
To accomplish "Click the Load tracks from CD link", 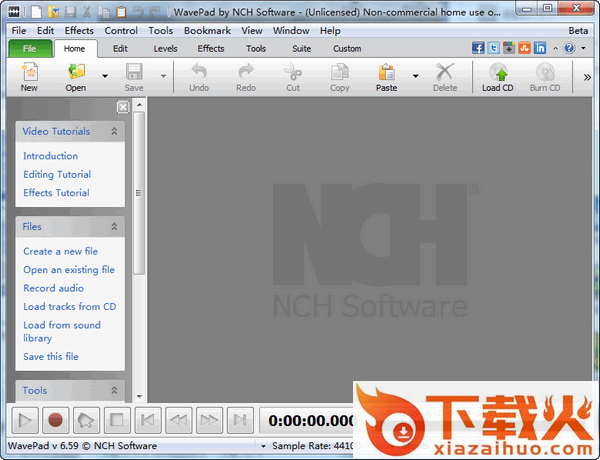I will tap(70, 307).
